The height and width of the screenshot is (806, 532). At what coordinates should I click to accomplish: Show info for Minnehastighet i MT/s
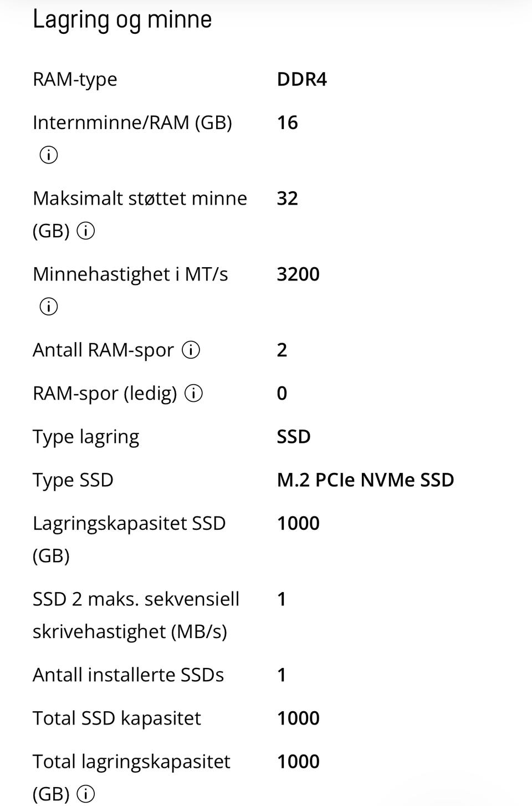49,307
